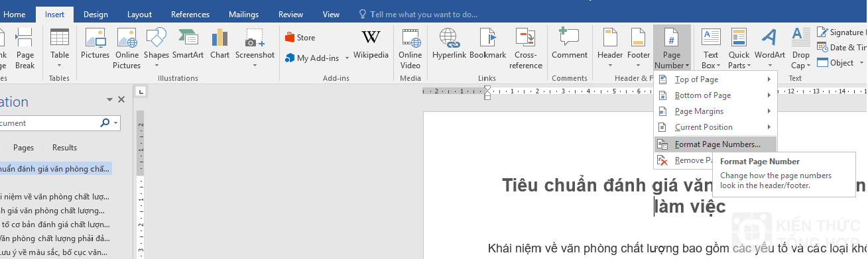Image resolution: width=868 pixels, height=259 pixels.
Task: Insert a Cross-reference
Action: pyautogui.click(x=526, y=48)
